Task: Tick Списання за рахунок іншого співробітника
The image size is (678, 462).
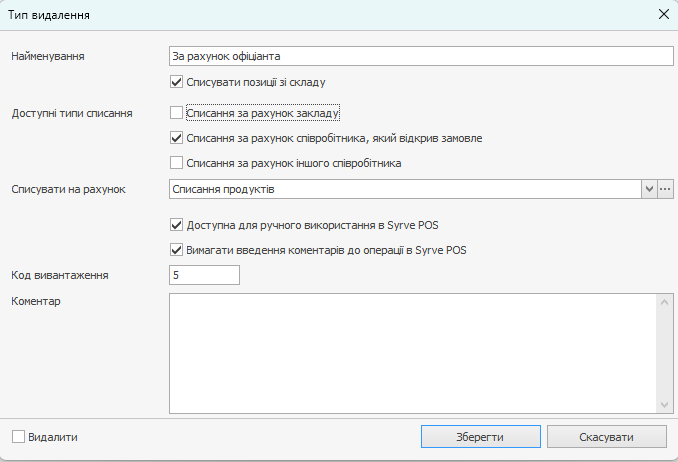Action: pyautogui.click(x=177, y=163)
